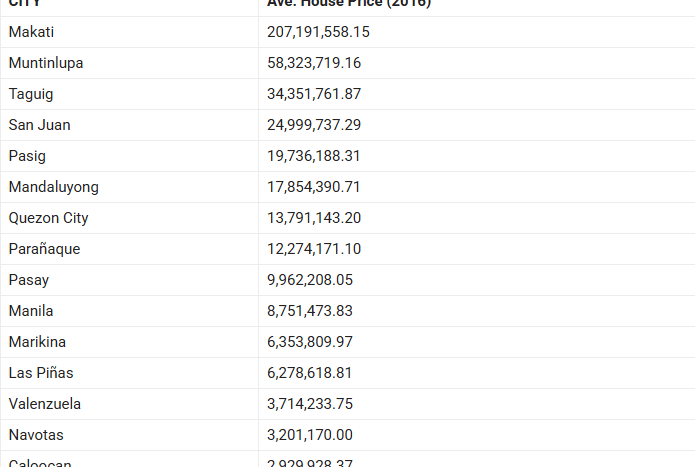Select the San Juan price 24,999,737.29
The height and width of the screenshot is (467, 695).
pos(314,125)
